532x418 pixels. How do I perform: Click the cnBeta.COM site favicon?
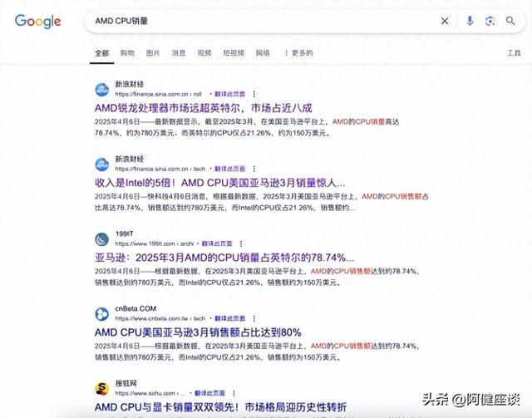(x=101, y=314)
